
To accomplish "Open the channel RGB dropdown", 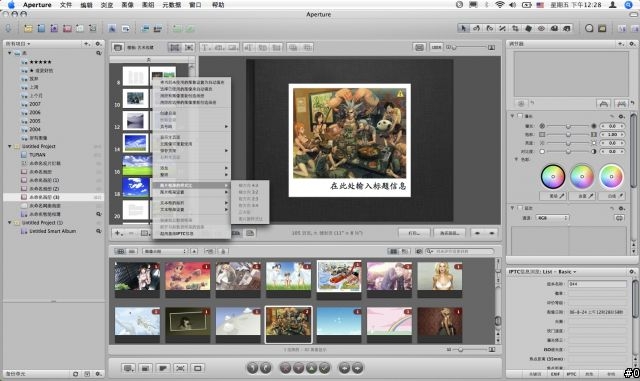I will pyautogui.click(x=552, y=218).
